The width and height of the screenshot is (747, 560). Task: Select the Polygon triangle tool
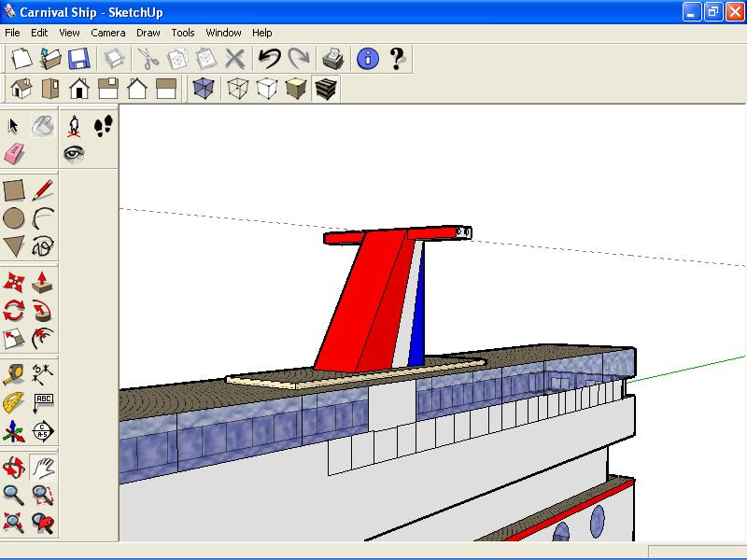(x=13, y=246)
